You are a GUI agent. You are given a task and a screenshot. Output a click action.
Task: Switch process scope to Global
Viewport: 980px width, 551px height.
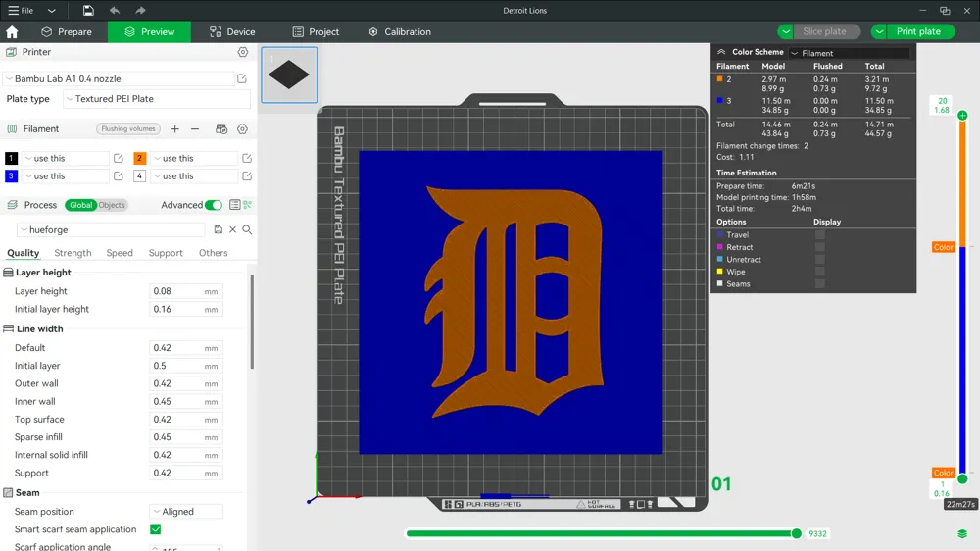[80, 205]
